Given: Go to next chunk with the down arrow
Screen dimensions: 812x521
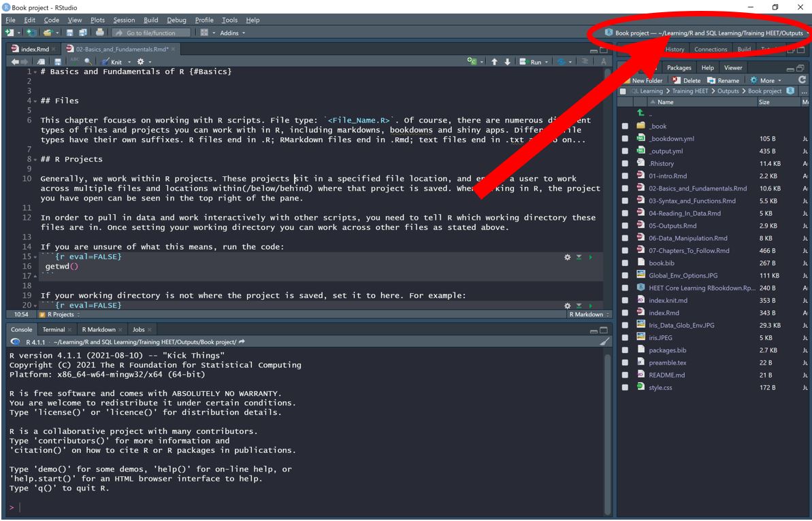Looking at the screenshot, I should [x=508, y=62].
